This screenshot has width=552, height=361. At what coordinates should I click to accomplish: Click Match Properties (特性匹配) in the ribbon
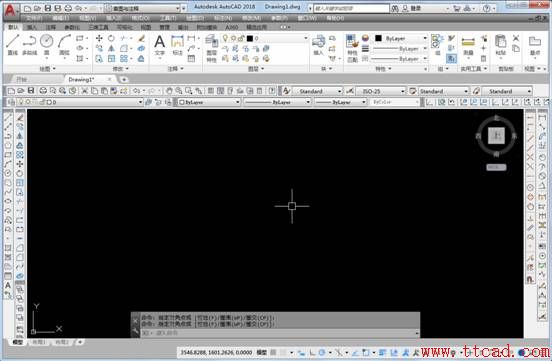coord(352,49)
